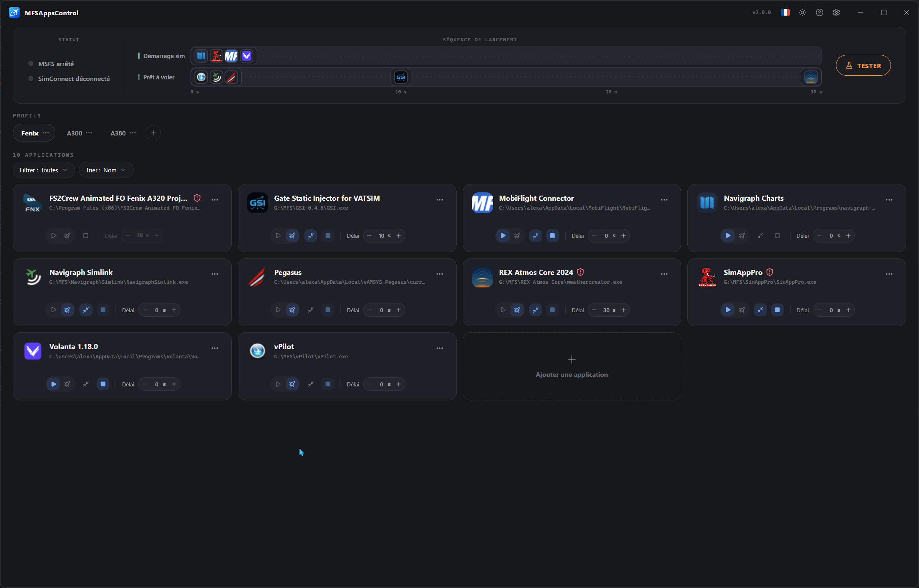Click the warning shield next to REX Atmos Core 2024

coord(580,272)
